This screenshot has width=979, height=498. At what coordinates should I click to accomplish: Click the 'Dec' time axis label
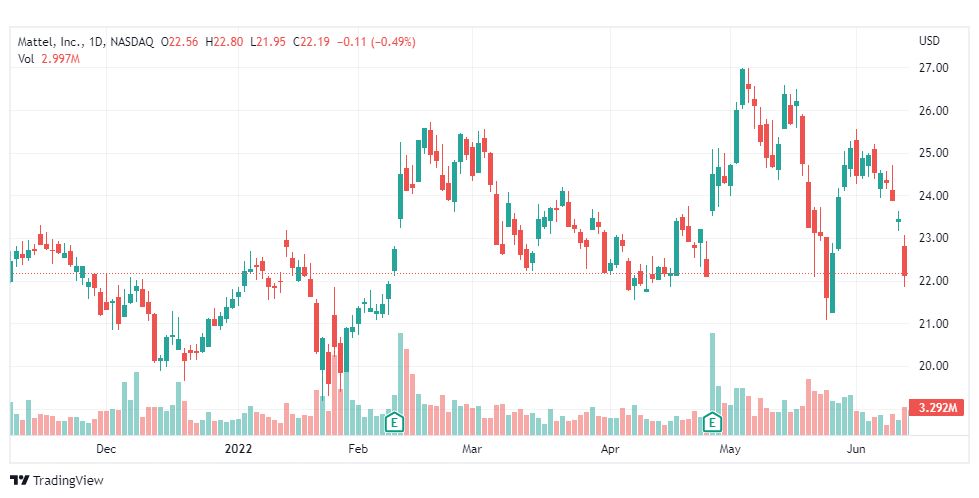click(x=106, y=449)
